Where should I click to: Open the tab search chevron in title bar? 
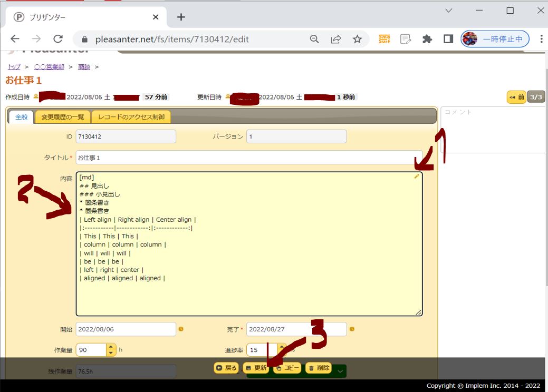tap(449, 11)
